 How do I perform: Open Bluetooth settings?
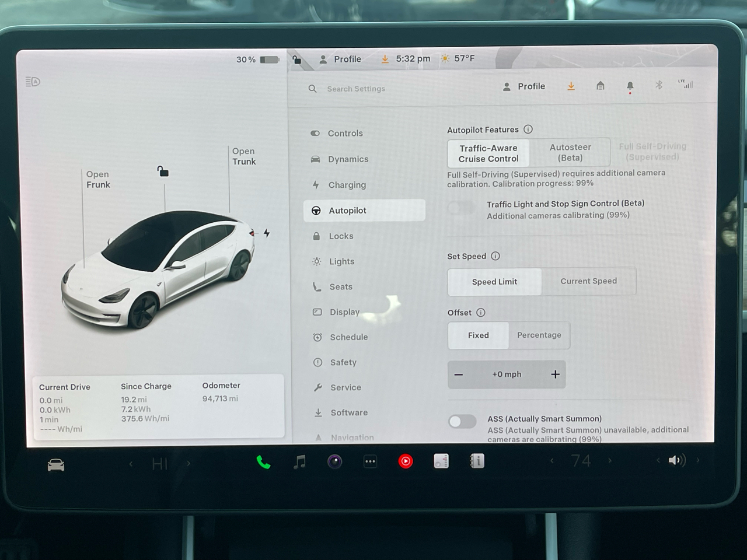coord(659,85)
